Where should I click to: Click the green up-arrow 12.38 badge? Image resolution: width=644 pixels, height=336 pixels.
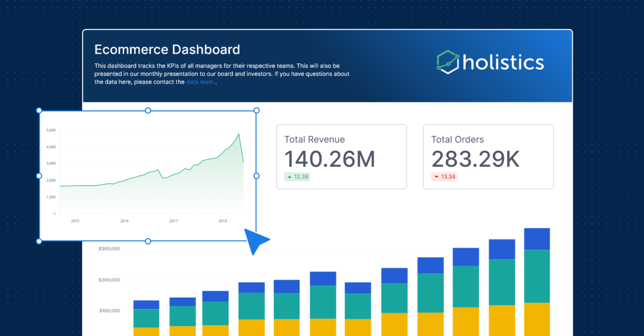(297, 177)
